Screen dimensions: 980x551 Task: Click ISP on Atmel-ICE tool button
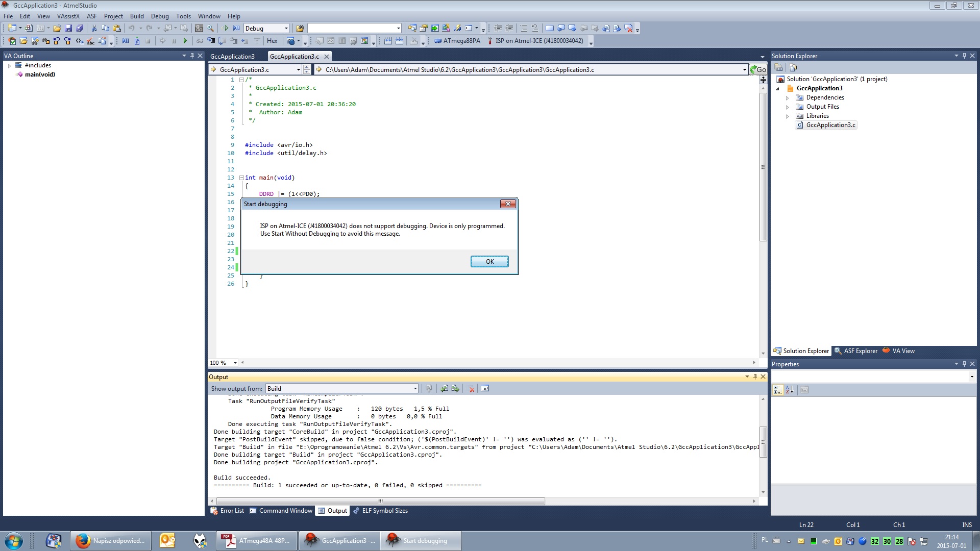point(535,41)
